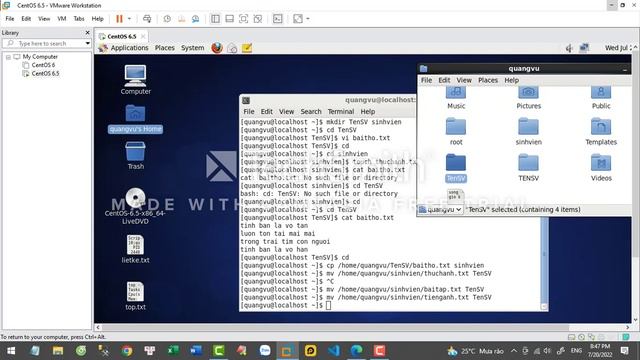Enter full screen mode icon

[243, 19]
